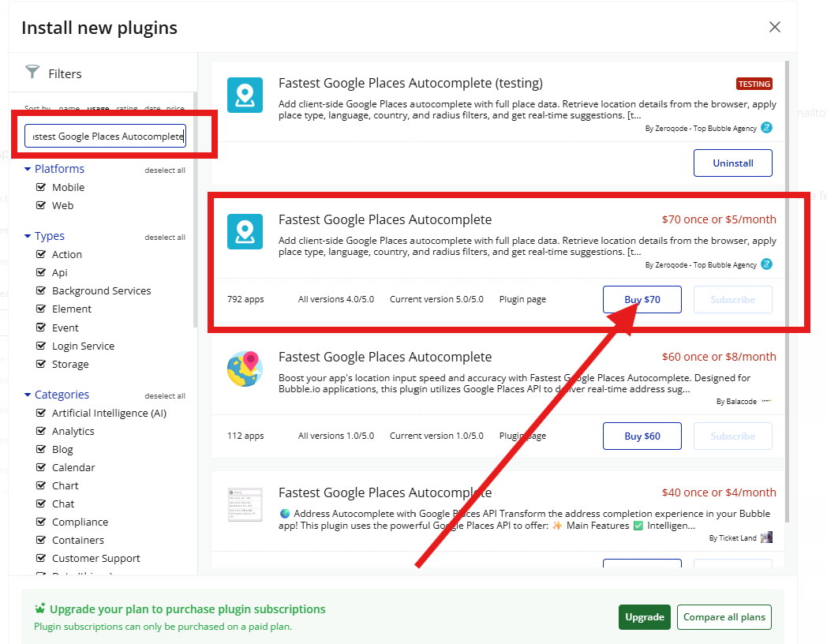Click the Buy $60 button
This screenshot has height=644, width=827.
pos(642,436)
